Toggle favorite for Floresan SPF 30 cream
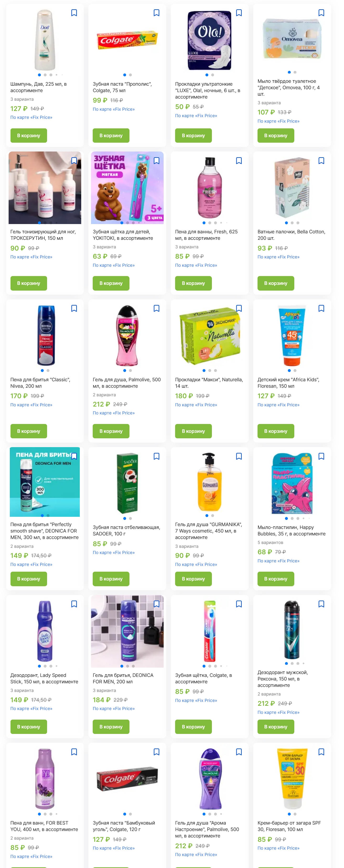 point(321,752)
